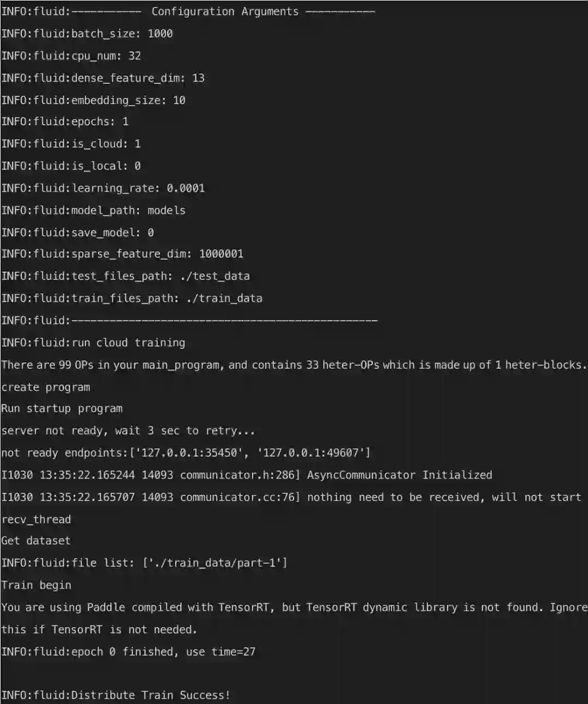Click the 'Configuration Arguments' header line
Screen dimensions: 588x704
(224, 11)
